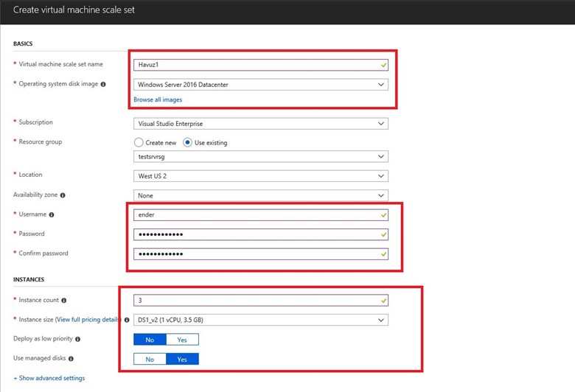Click info icon next to Operating system disk image
Image resolution: width=575 pixels, height=392 pixels.
tap(102, 84)
